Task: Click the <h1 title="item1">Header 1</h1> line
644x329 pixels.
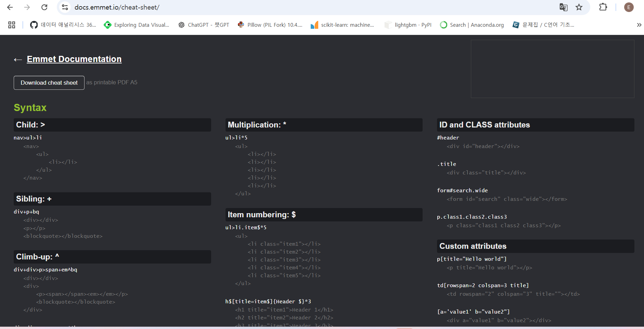Action: (x=284, y=310)
